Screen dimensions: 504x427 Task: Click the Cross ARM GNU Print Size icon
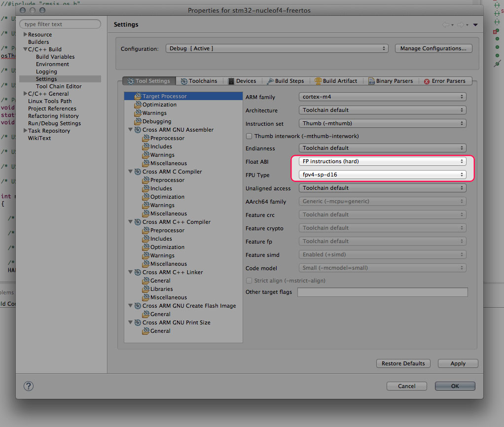(x=138, y=322)
